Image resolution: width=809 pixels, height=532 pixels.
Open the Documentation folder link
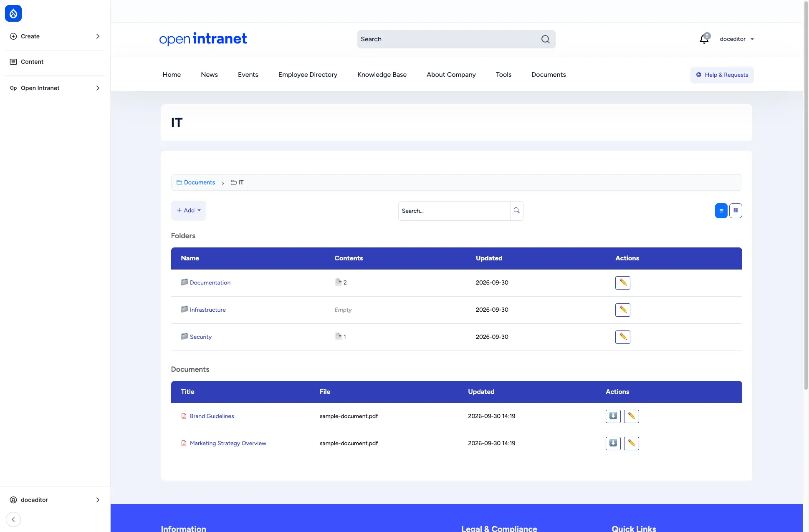[210, 283]
